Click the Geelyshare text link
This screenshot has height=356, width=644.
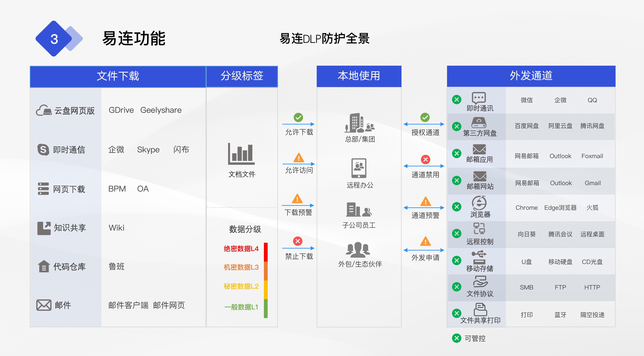[x=161, y=110]
